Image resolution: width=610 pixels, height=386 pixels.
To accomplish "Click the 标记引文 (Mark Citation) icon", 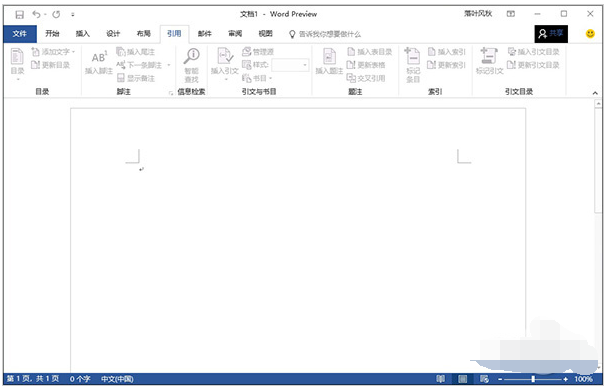I will point(489,61).
